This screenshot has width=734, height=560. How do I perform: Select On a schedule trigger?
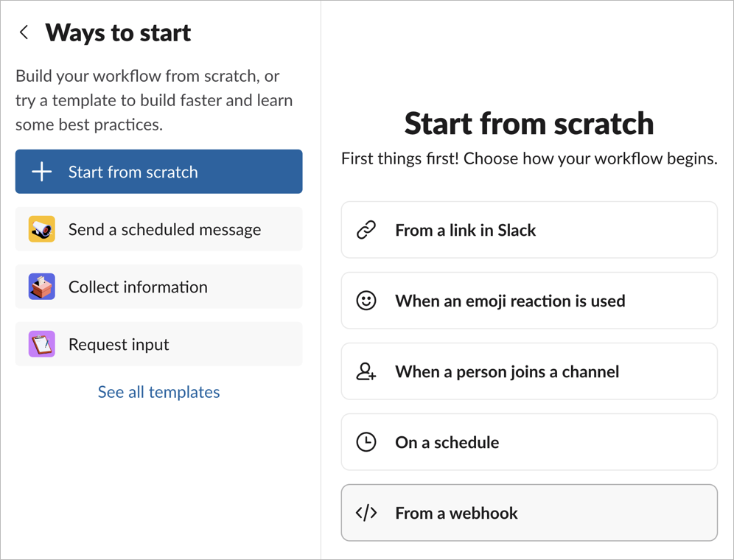tap(529, 442)
